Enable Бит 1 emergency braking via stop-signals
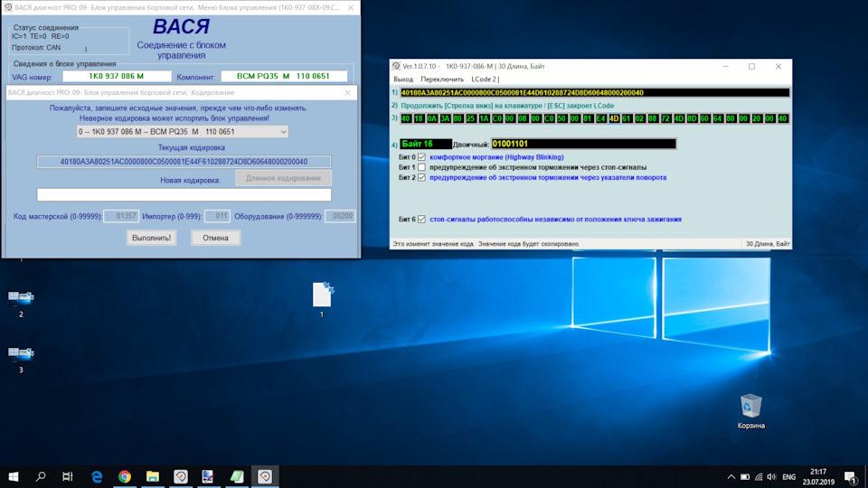 422,167
